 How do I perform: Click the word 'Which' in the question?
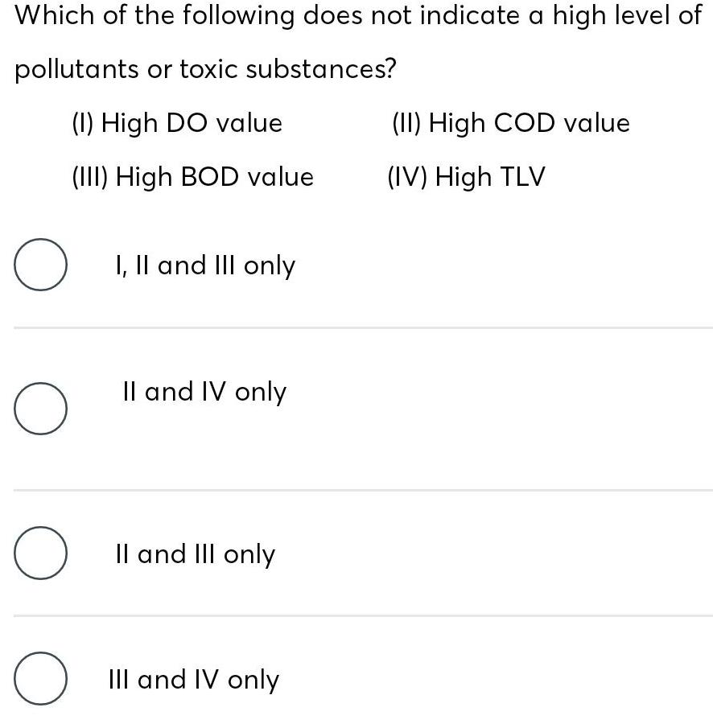54,16
